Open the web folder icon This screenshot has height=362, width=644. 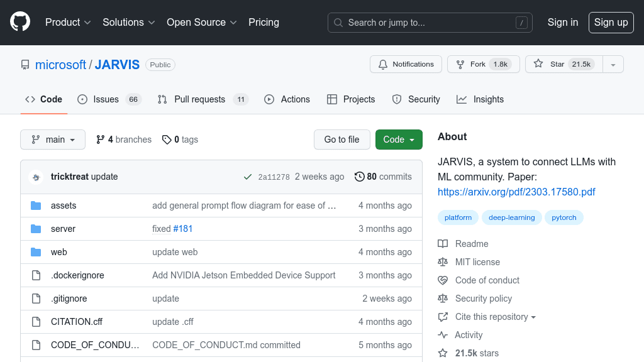click(x=36, y=252)
